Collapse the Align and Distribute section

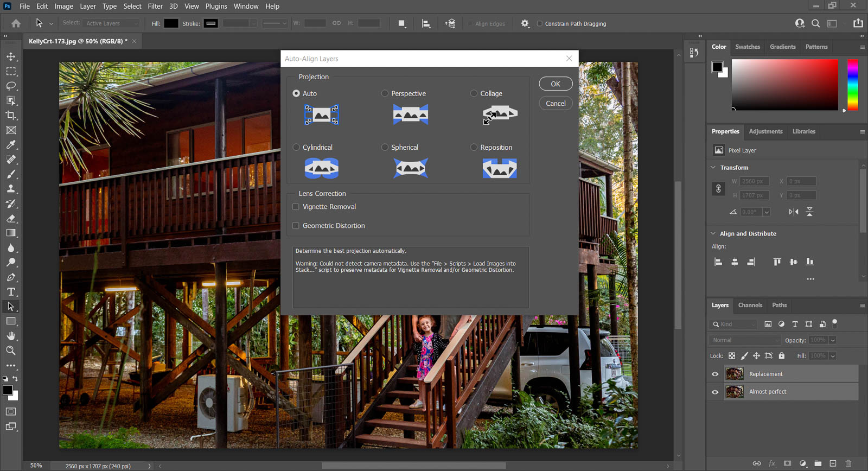point(713,234)
